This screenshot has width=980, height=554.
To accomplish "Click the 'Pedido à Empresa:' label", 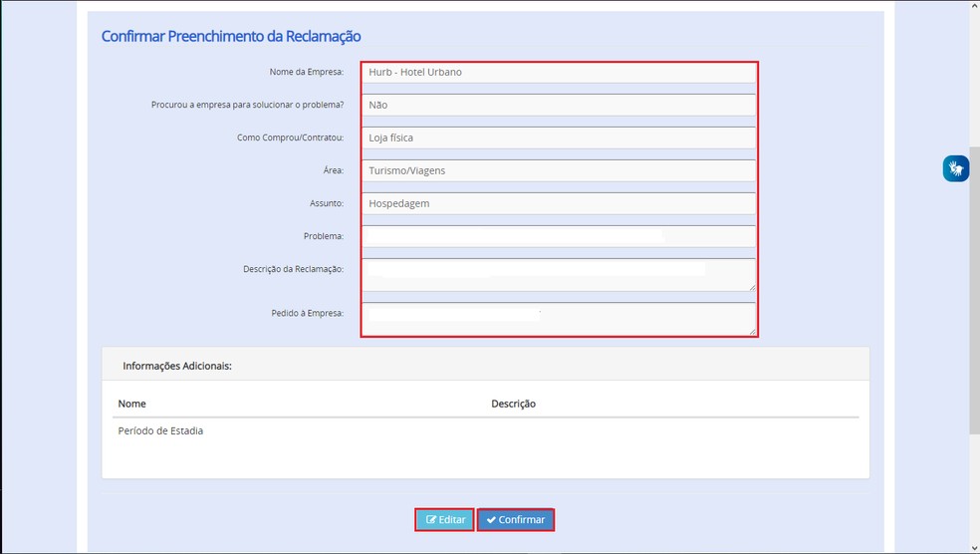I will pos(307,313).
